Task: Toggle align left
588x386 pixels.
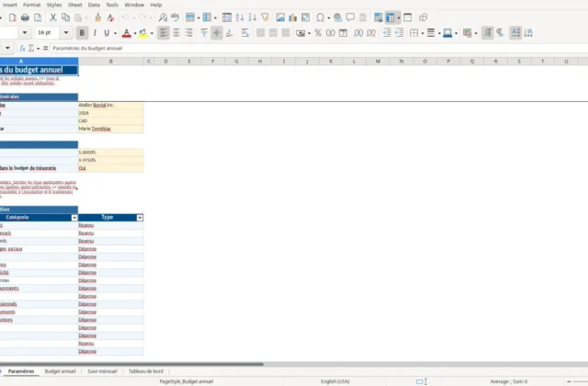Action: pyautogui.click(x=164, y=33)
